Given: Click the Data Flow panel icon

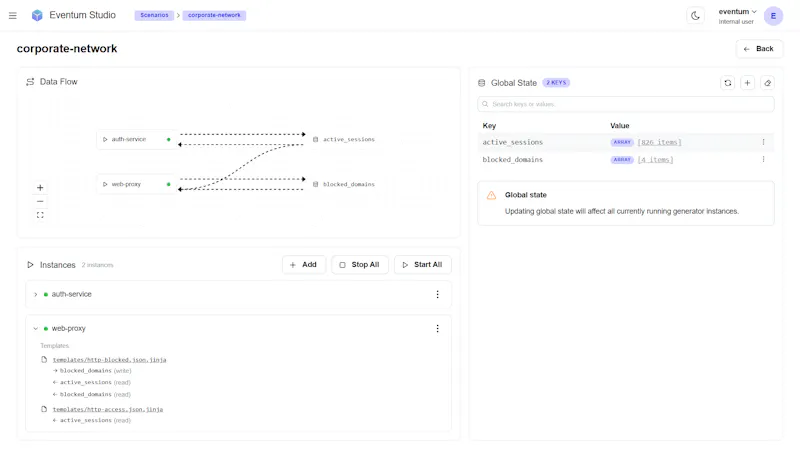Looking at the screenshot, I should (x=30, y=82).
